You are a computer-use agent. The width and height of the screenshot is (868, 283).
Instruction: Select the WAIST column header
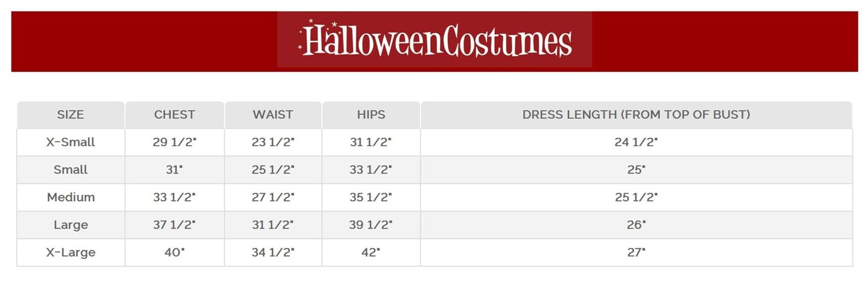tap(273, 114)
